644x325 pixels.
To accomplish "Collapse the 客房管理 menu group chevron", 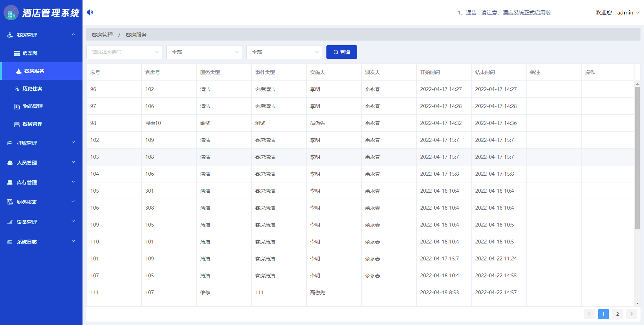I will [x=73, y=35].
